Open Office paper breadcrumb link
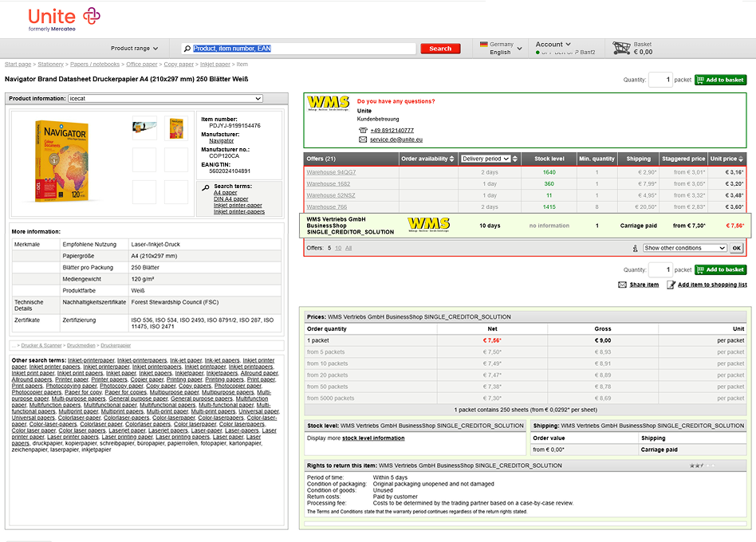This screenshot has width=756, height=542. pos(142,64)
